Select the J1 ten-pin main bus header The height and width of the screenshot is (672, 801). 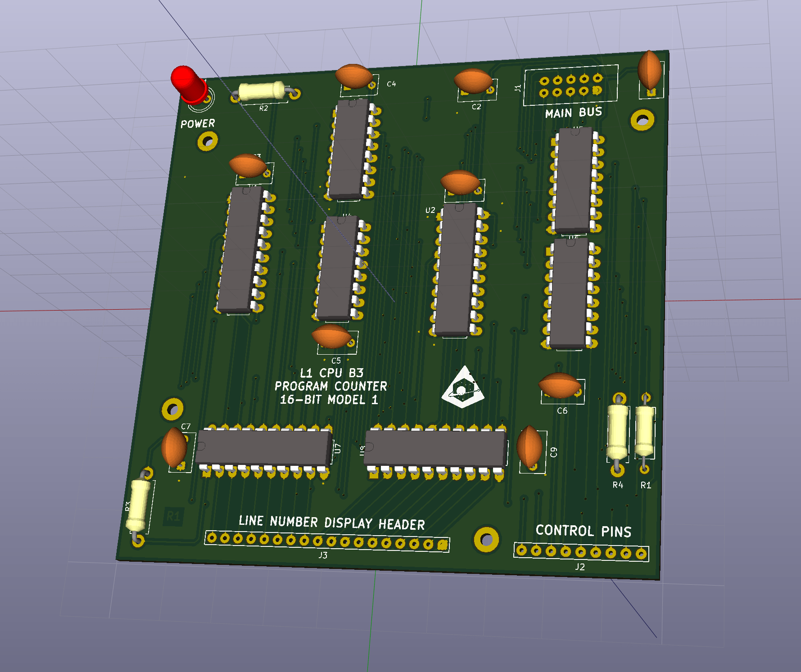pyautogui.click(x=570, y=86)
